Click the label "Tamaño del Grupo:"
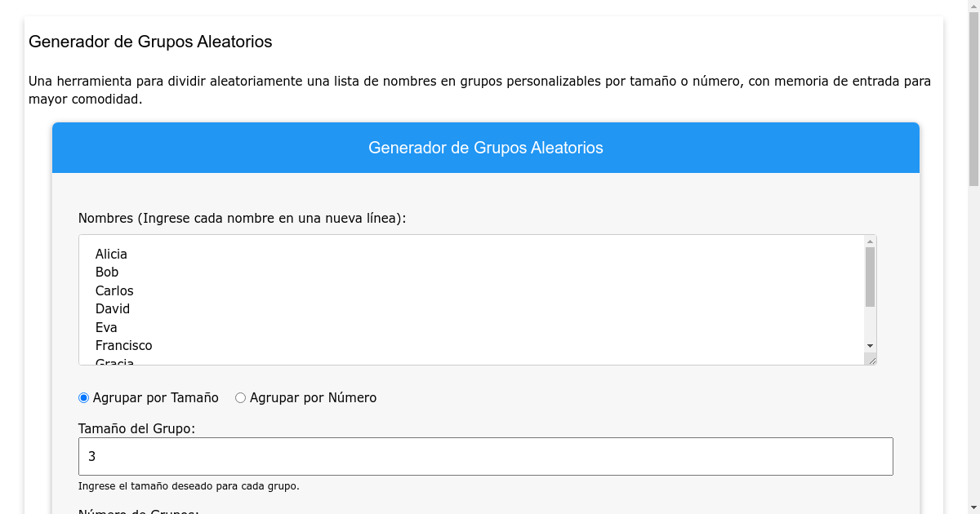The width and height of the screenshot is (980, 514). [x=135, y=427]
